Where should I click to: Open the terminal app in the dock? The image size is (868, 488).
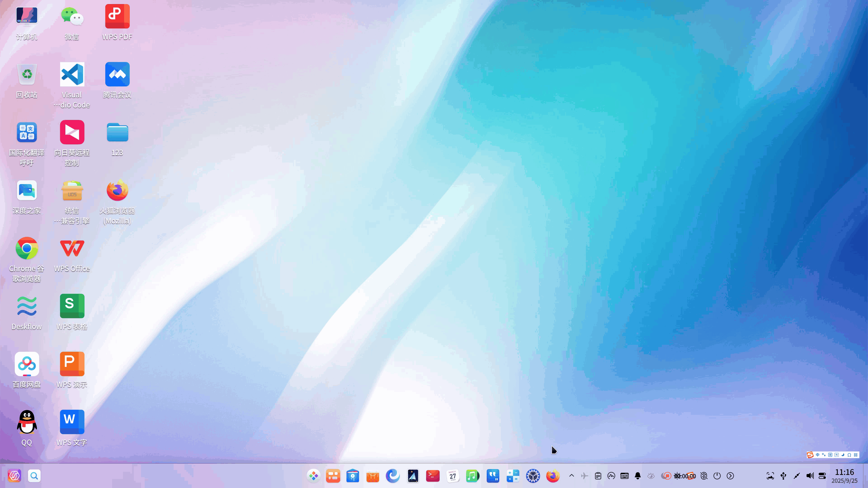click(x=433, y=476)
